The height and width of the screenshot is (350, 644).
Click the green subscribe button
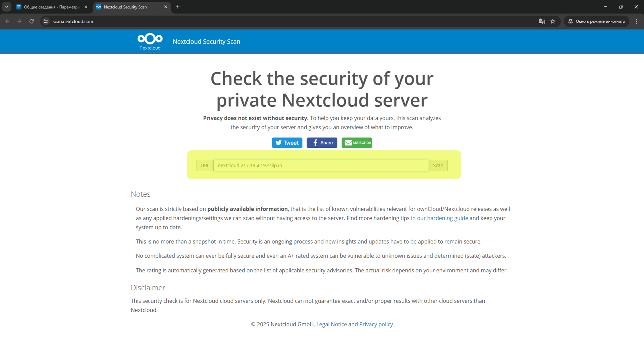coord(357,143)
